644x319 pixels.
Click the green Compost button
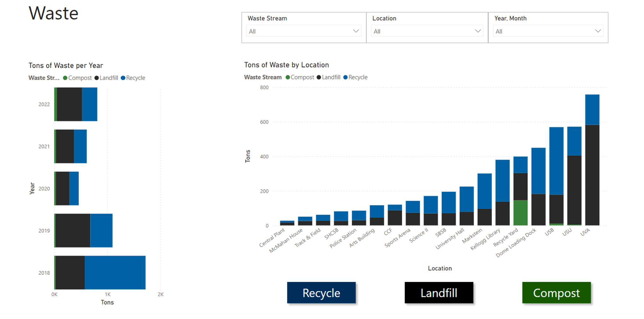click(x=556, y=293)
